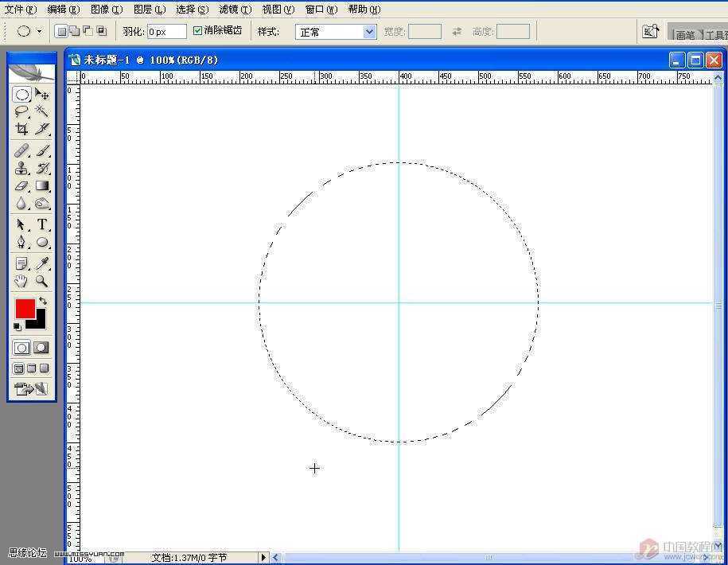Select the Type (T) tool
This screenshot has width=728, height=565.
[x=42, y=224]
